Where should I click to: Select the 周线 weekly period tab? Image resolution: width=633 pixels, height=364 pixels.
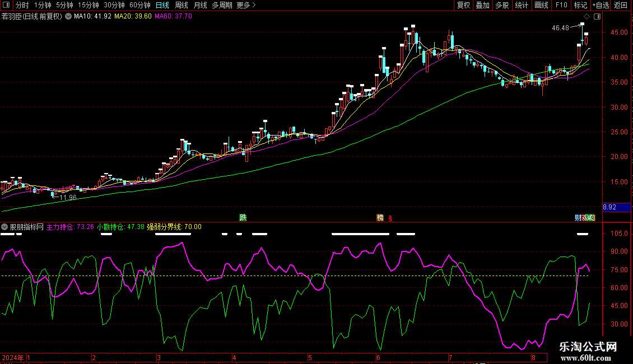[181, 5]
